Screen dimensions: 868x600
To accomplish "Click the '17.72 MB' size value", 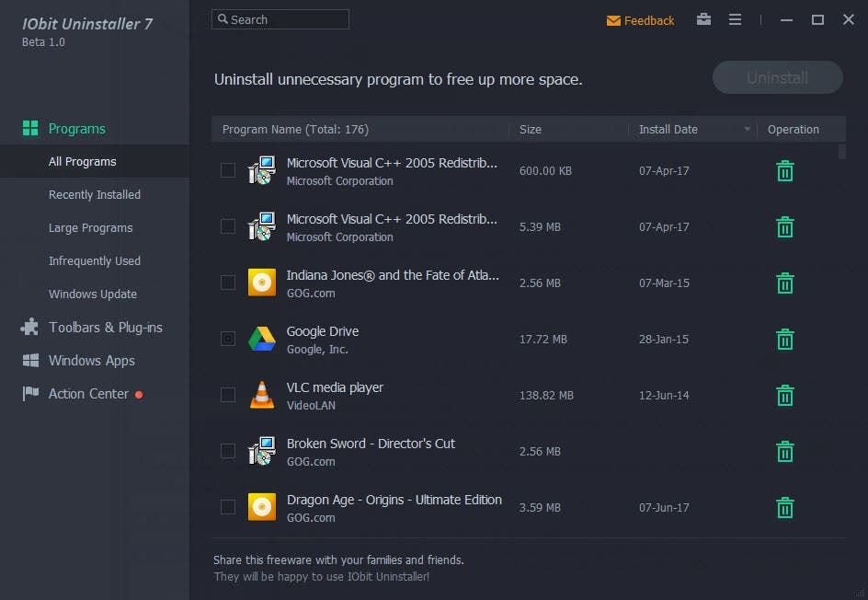I will point(543,339).
